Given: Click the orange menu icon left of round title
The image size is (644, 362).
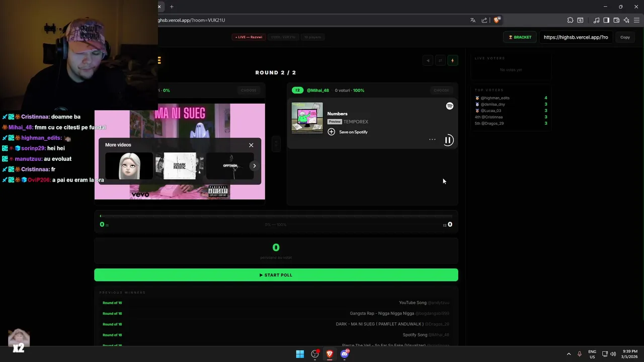Looking at the screenshot, I should (x=159, y=60).
